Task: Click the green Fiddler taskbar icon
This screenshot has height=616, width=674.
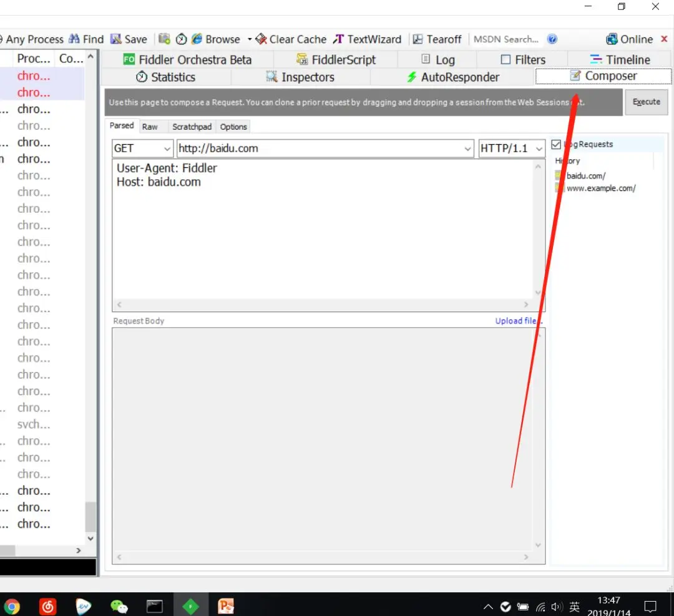Action: (x=190, y=607)
